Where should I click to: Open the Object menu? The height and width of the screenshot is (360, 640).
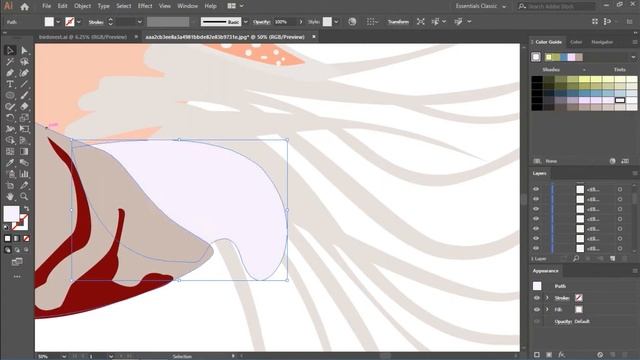coord(82,6)
